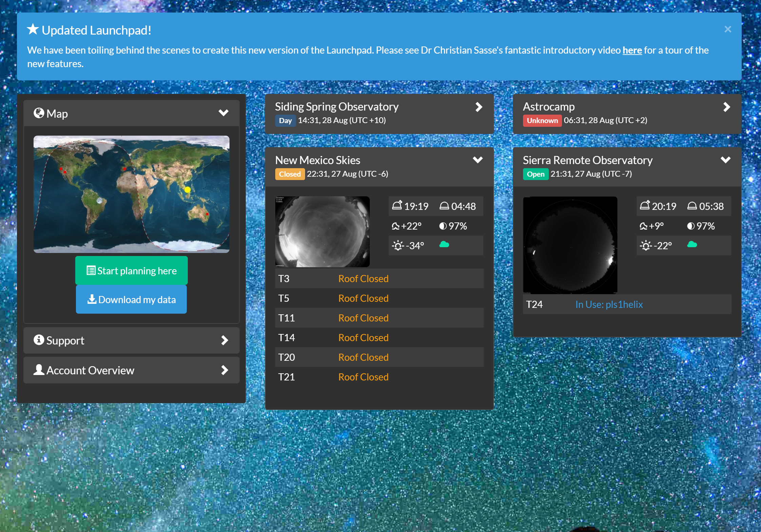This screenshot has width=761, height=532.
Task: Dismiss the Updated Launchpad banner
Action: point(727,29)
